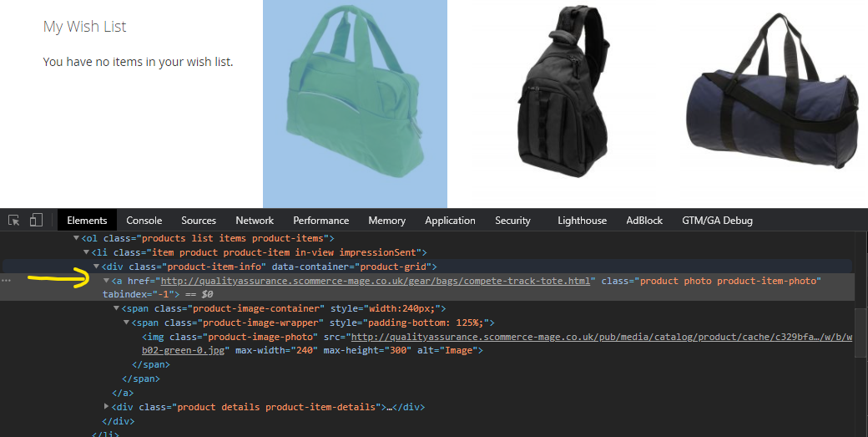Go to the Lighthouse tab
This screenshot has height=437, width=868.
click(x=582, y=221)
